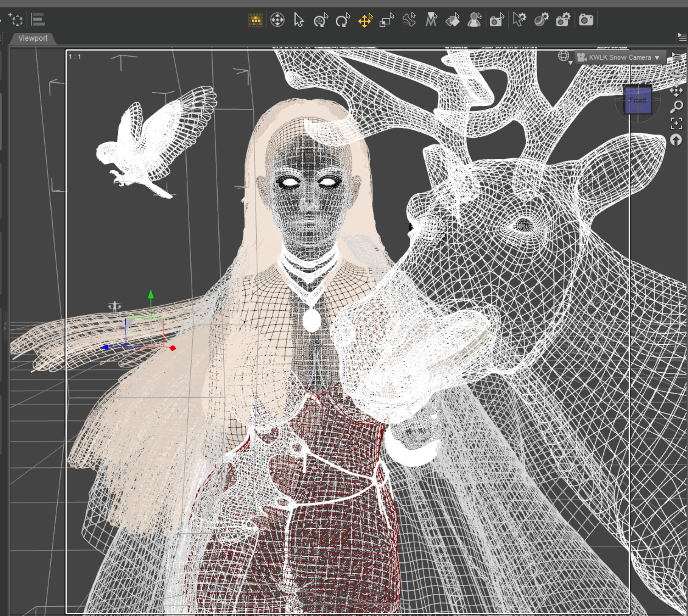Select the Node Selection arrow tool

(299, 20)
